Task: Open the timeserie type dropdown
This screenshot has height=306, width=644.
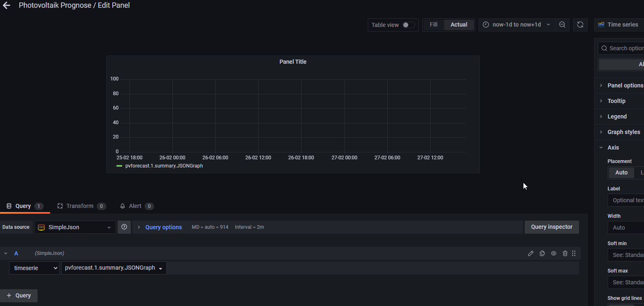Action: [34, 268]
